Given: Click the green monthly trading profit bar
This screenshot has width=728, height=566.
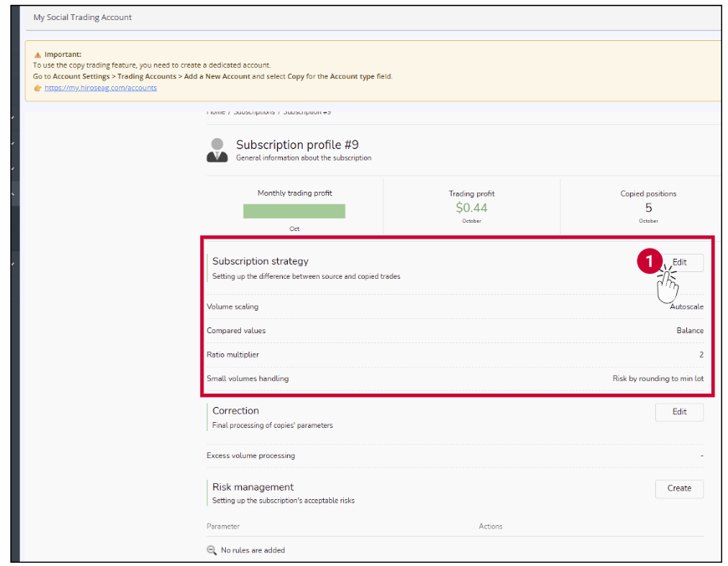Looking at the screenshot, I should [x=294, y=211].
